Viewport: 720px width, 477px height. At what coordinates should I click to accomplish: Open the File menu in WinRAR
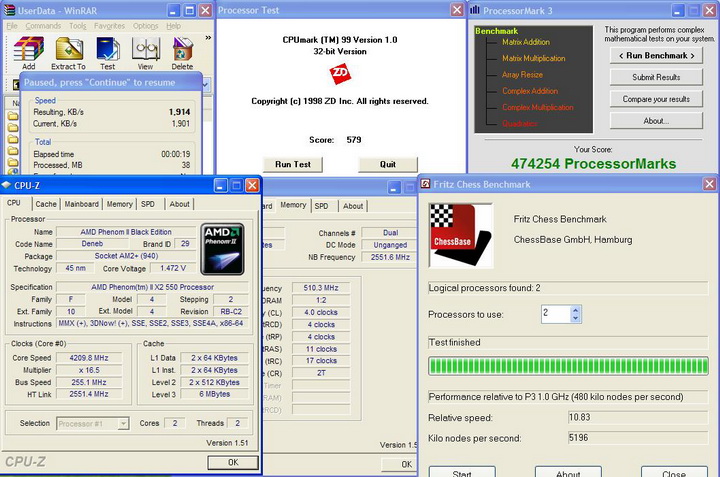pyautogui.click(x=12, y=26)
